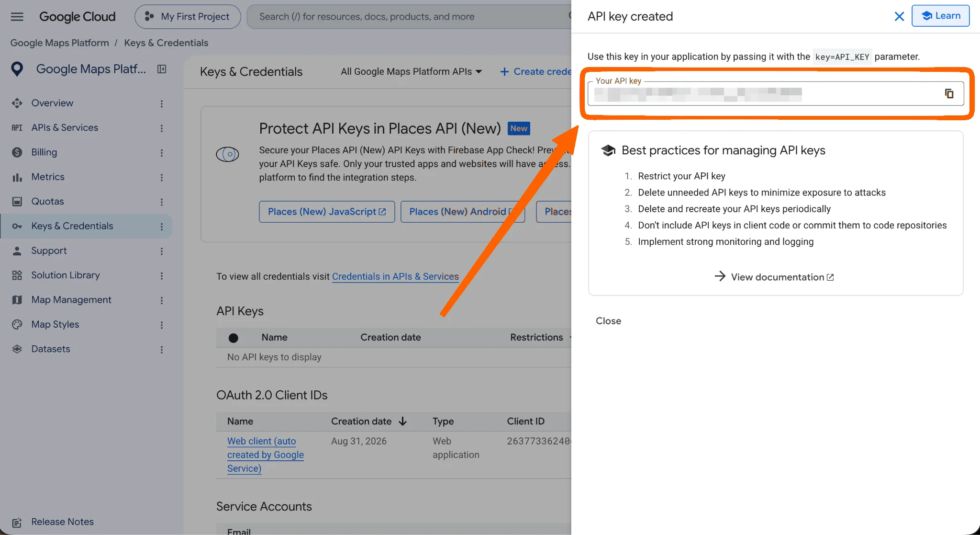Open Metrics in the sidebar
This screenshot has height=535, width=980.
click(48, 177)
